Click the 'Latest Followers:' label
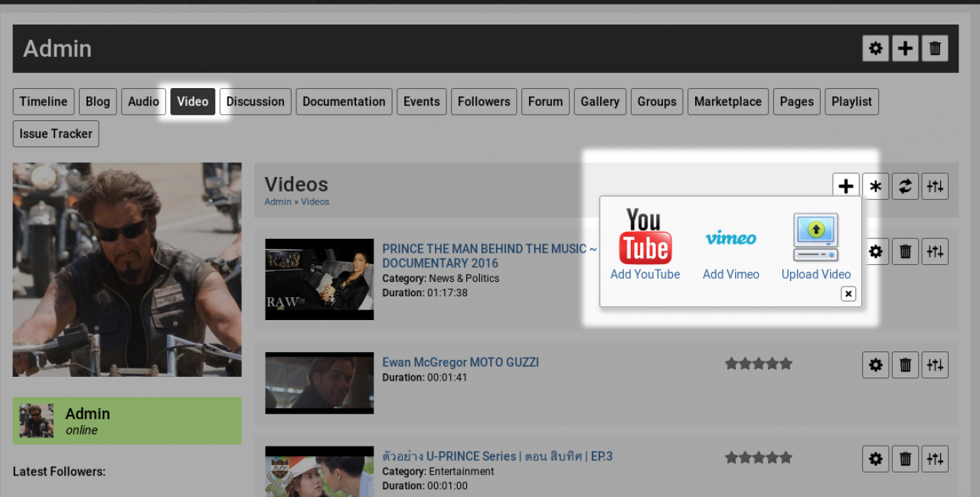The height and width of the screenshot is (497, 980). pos(60,472)
